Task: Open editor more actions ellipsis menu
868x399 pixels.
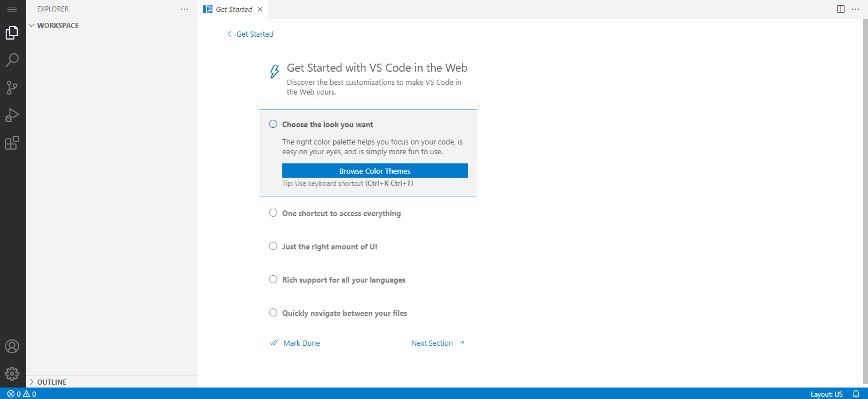Action: click(x=855, y=9)
